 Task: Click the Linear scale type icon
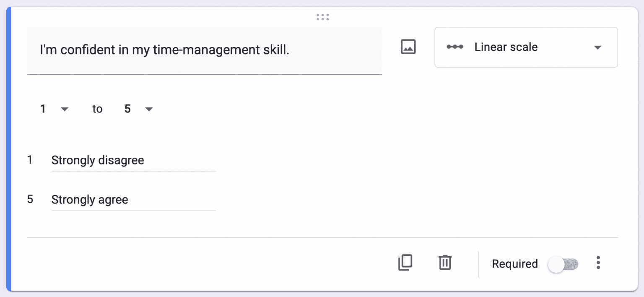(455, 47)
